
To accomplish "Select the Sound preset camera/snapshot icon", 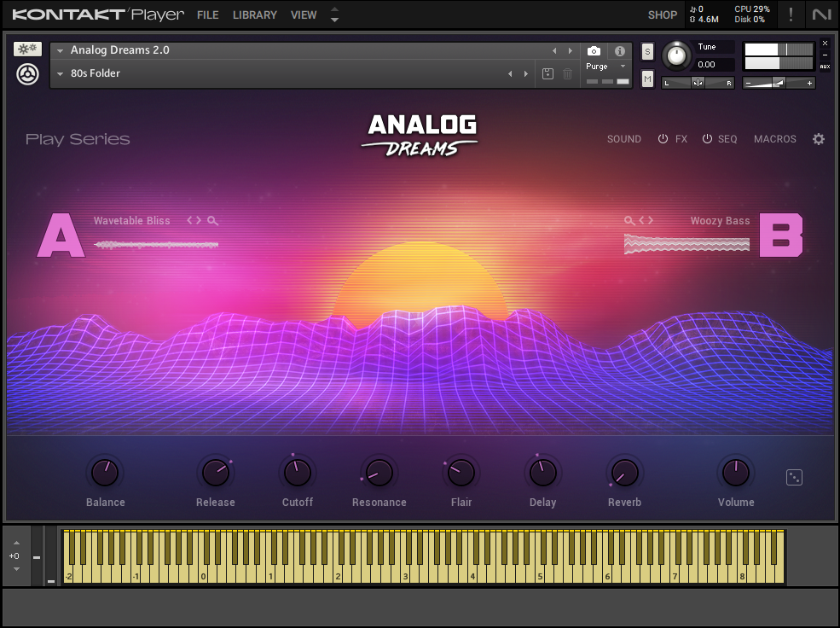I will click(594, 51).
